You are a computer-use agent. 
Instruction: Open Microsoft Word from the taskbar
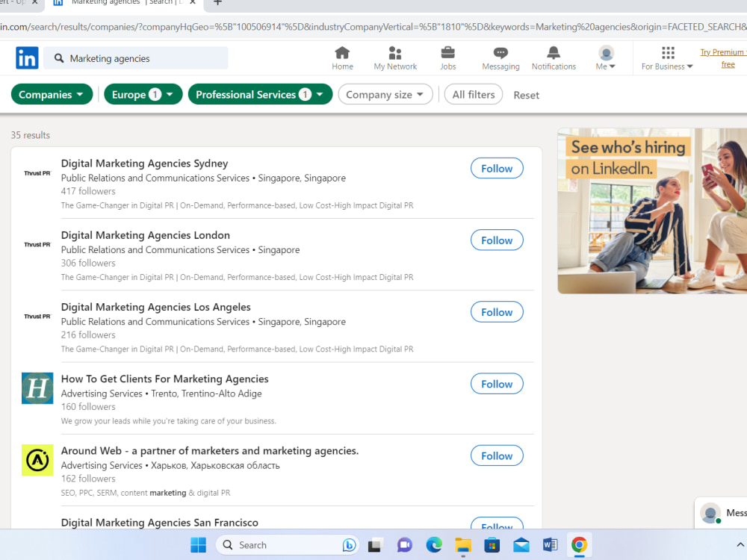[551, 545]
